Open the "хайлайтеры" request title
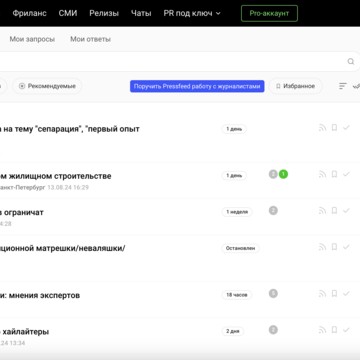 (x=25, y=332)
